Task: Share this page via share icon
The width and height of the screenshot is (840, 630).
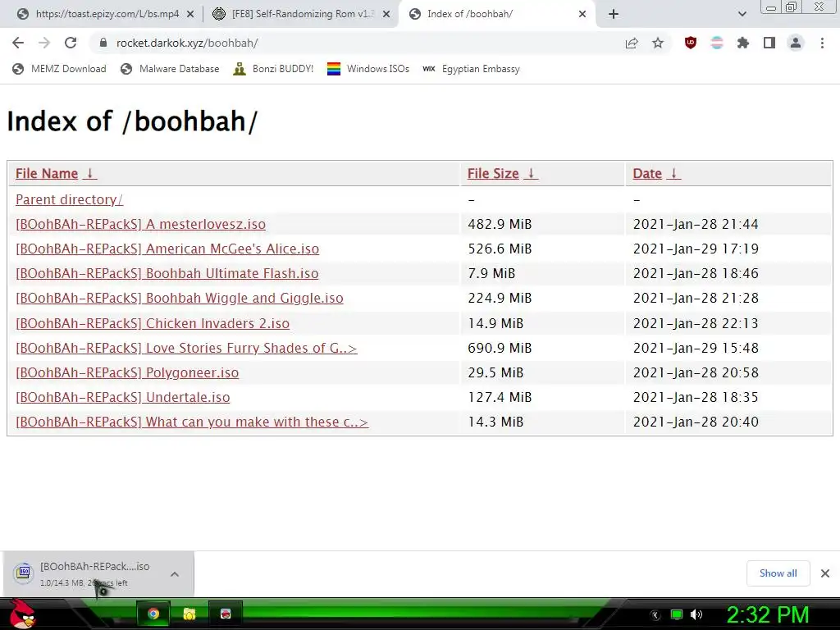Action: (x=632, y=43)
